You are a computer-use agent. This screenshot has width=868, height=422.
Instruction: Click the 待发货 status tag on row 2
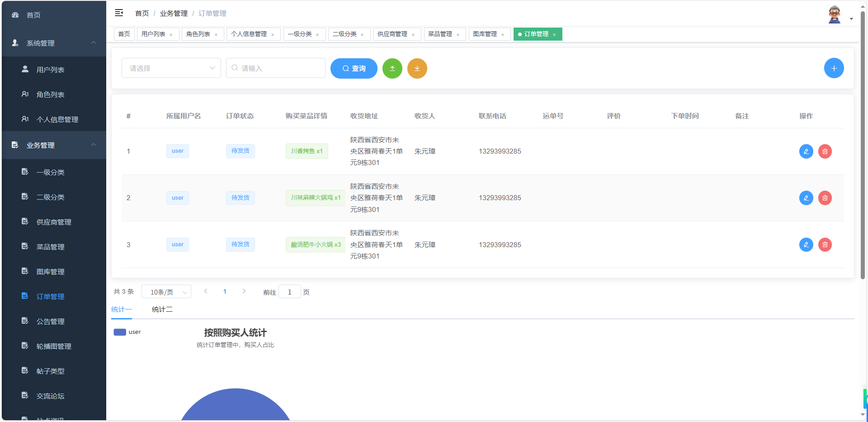[x=240, y=197]
